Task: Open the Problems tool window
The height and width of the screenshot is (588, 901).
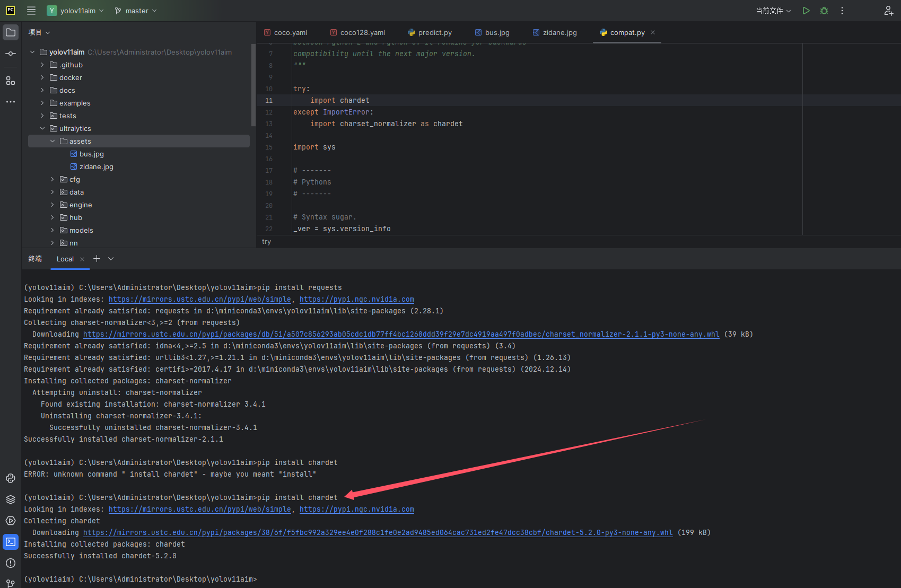Action: (x=11, y=563)
